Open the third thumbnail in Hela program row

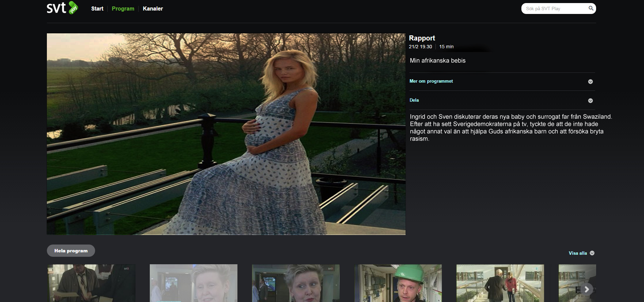(296, 283)
